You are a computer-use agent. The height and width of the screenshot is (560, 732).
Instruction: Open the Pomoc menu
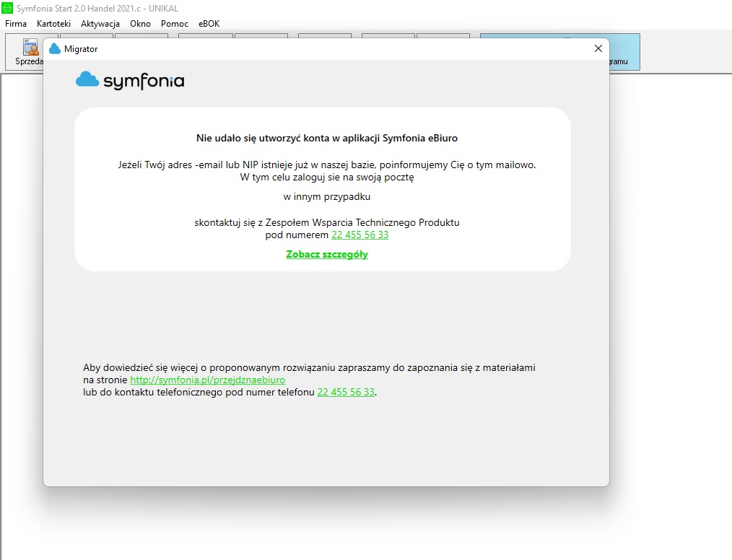click(x=175, y=24)
